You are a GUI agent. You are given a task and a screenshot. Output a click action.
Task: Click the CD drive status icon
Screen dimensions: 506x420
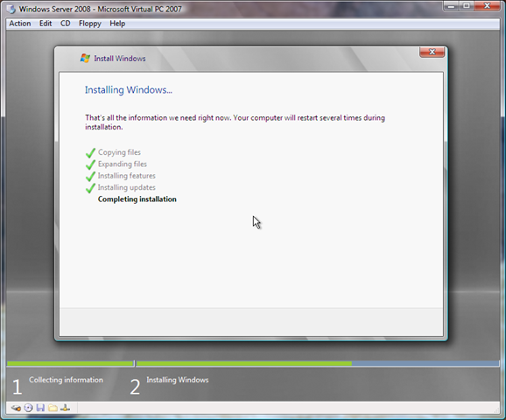pyautogui.click(x=28, y=408)
